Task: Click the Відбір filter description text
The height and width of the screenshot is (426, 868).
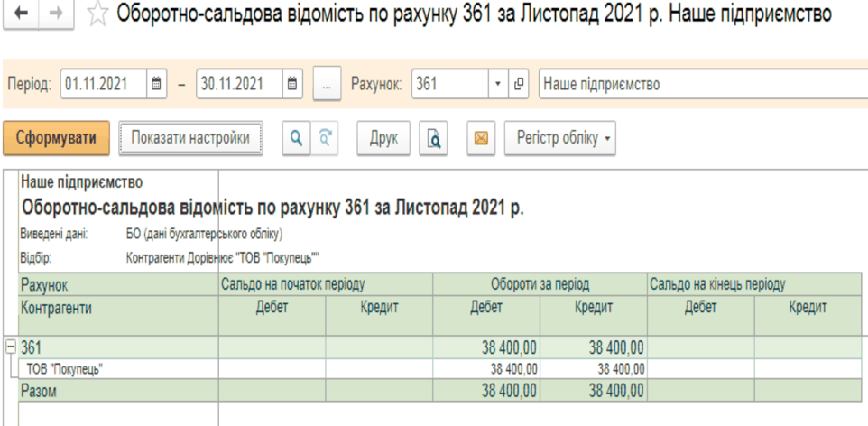Action: (223, 258)
